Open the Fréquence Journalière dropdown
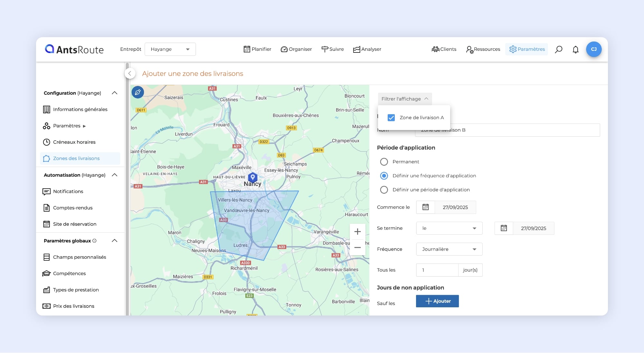This screenshot has width=644, height=353. click(x=449, y=249)
